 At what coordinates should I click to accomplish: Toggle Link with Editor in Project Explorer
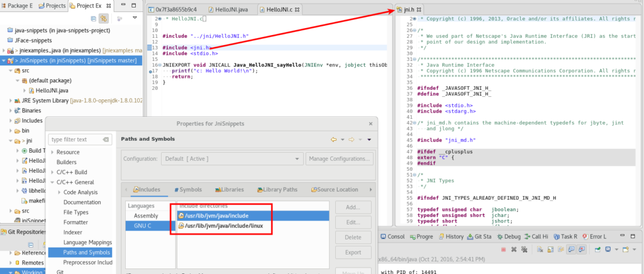click(x=103, y=19)
